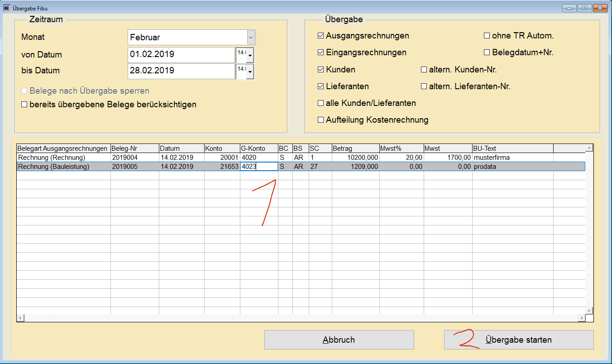Click the G-Konto column header

pos(259,148)
